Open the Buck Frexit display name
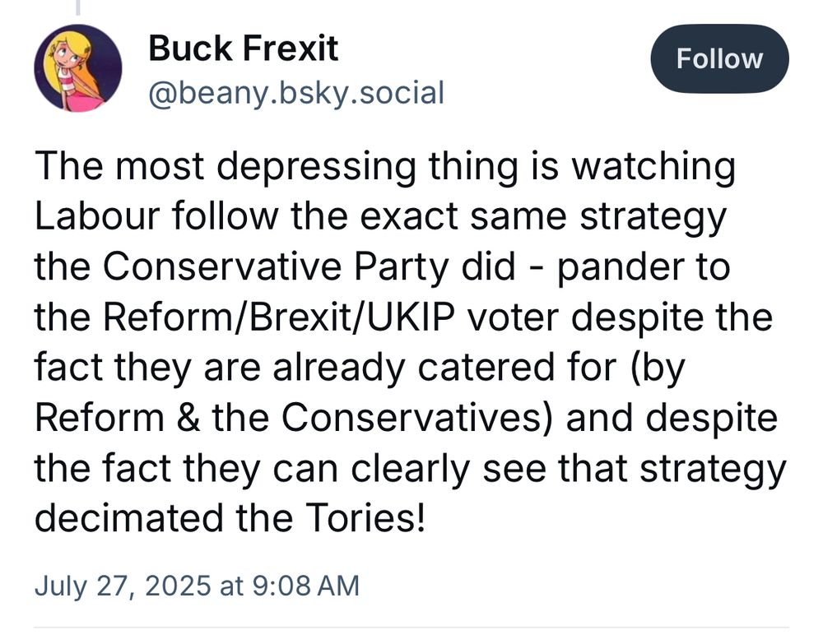The image size is (823, 644). point(243,49)
